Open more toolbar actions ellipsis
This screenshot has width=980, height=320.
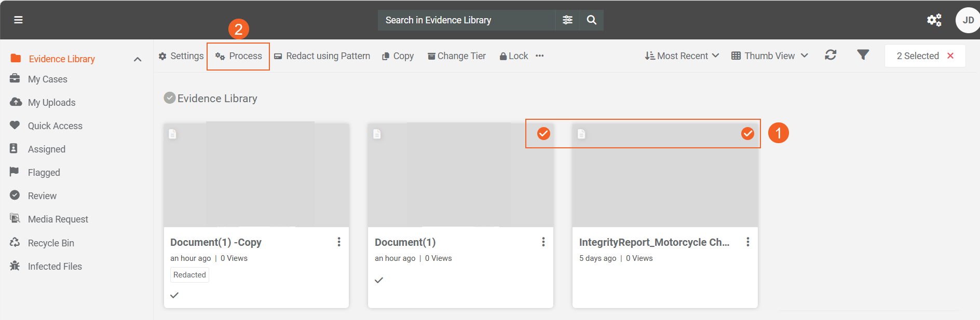pos(540,56)
